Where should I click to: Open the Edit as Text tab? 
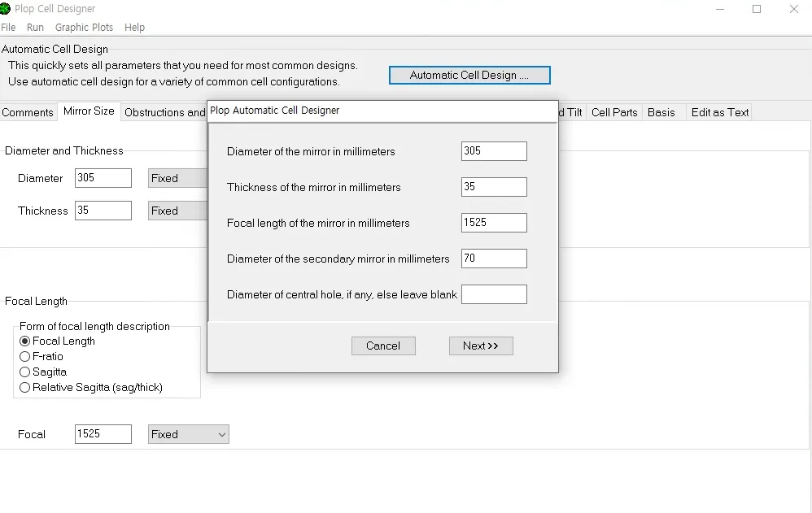719,112
